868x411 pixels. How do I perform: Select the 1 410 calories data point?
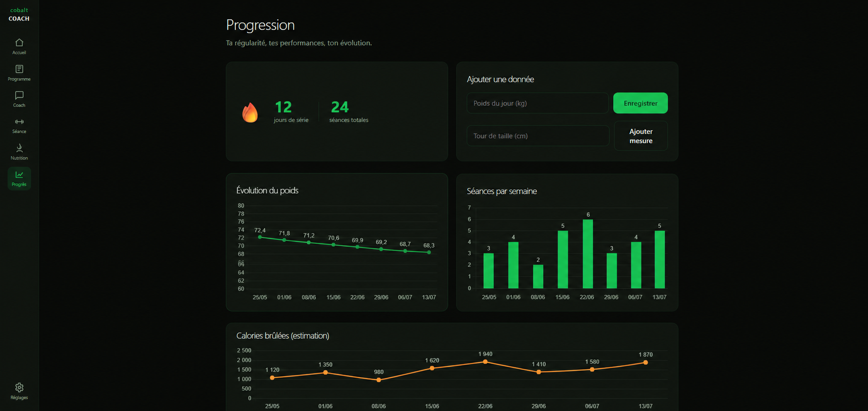539,372
